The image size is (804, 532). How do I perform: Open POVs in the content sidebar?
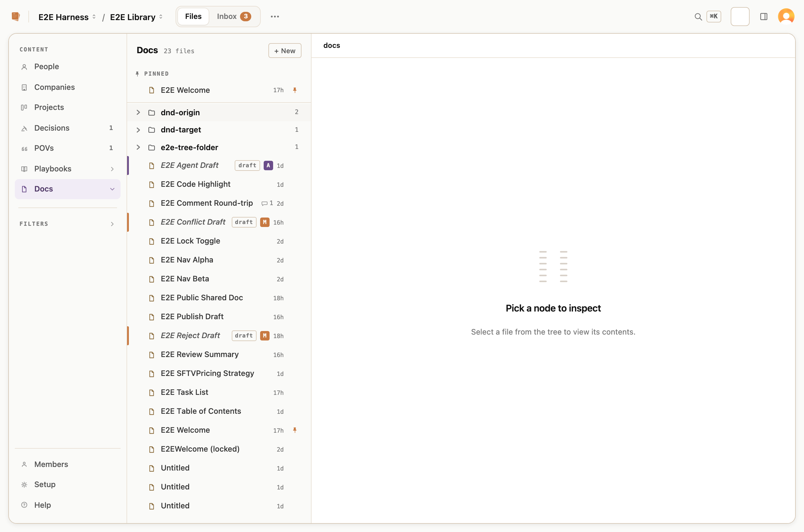68,148
